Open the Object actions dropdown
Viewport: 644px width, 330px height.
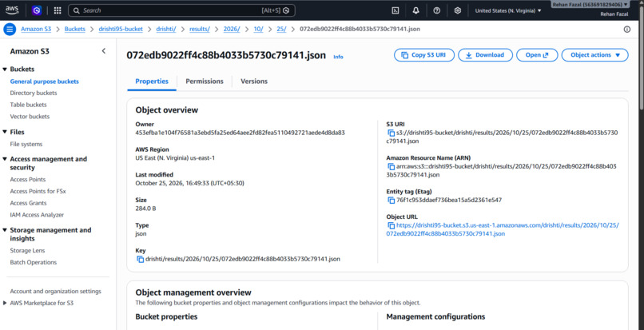[594, 55]
